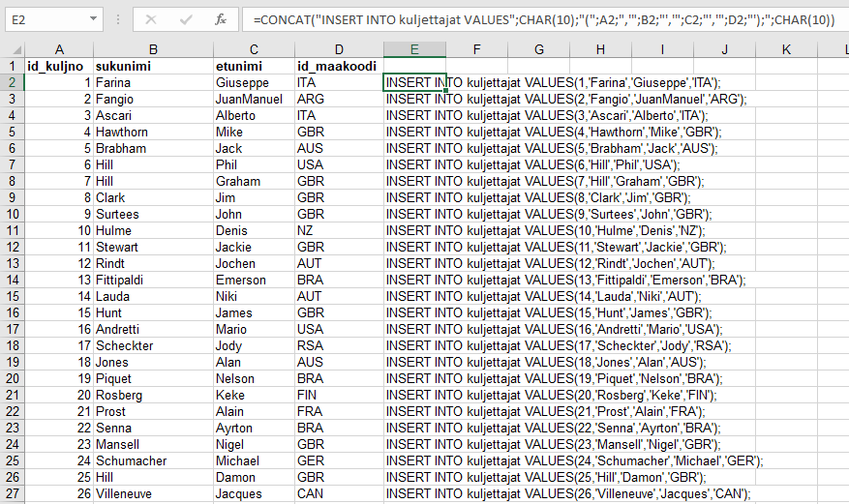This screenshot has height=504, width=849.
Task: Select cell containing Fittipaldi
Action: pyautogui.click(x=153, y=281)
